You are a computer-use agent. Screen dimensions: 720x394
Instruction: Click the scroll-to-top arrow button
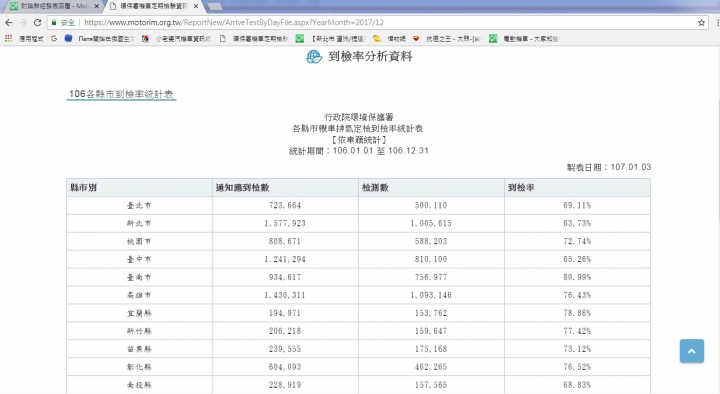pyautogui.click(x=692, y=351)
